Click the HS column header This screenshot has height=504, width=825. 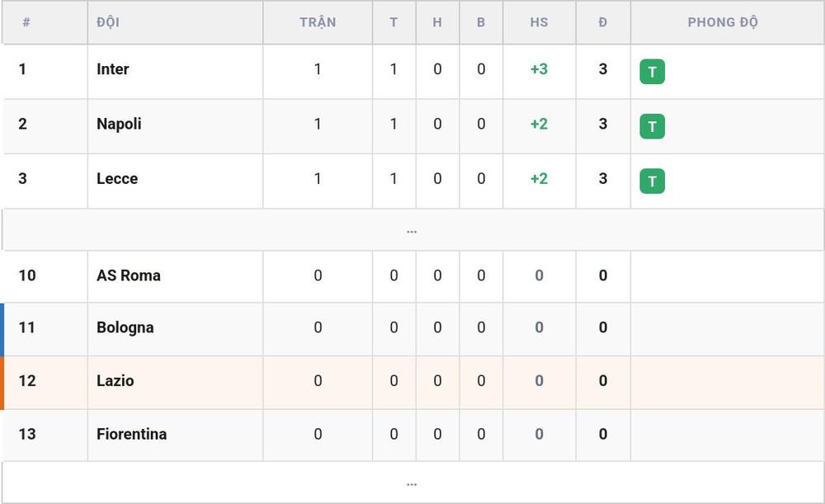(540, 22)
